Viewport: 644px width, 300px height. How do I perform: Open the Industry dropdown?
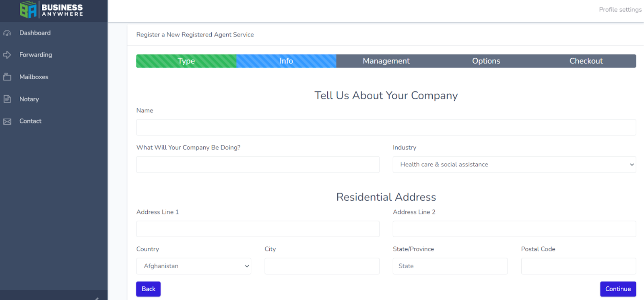coord(514,164)
